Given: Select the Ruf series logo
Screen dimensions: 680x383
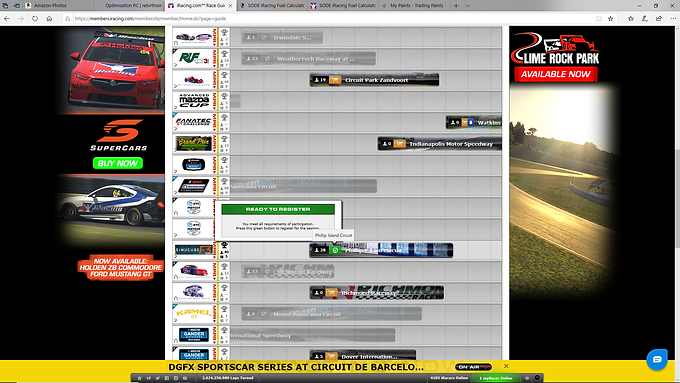Looking at the screenshot, I should [194, 58].
